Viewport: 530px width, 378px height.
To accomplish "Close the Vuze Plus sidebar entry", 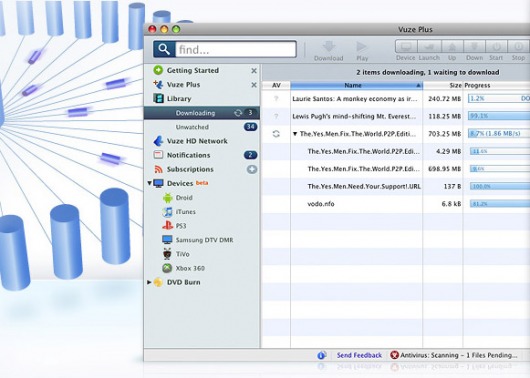I will click(x=254, y=85).
